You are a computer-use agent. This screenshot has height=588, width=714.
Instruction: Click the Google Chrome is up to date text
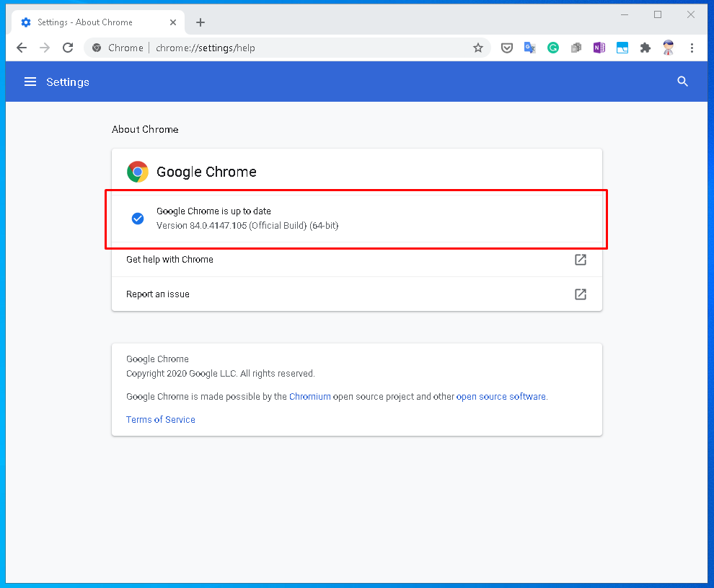[x=213, y=211]
